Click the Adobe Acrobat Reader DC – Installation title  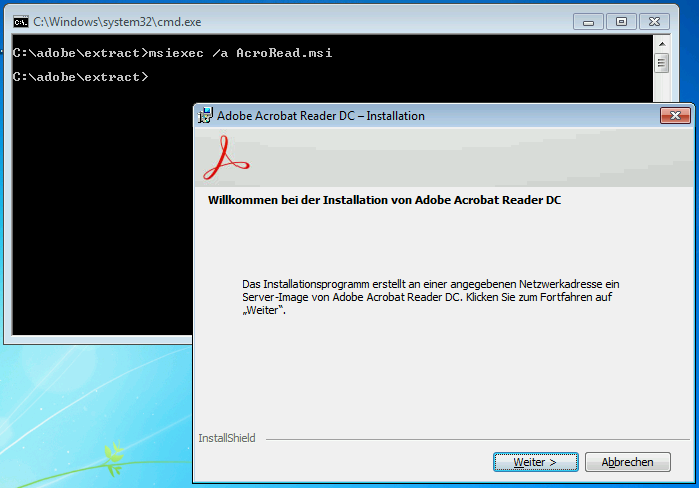pyautogui.click(x=321, y=116)
